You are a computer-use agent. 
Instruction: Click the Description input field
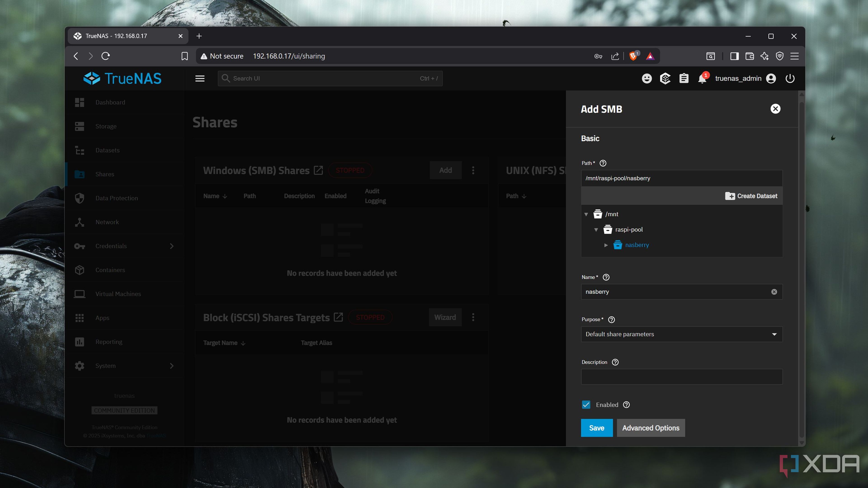click(681, 377)
